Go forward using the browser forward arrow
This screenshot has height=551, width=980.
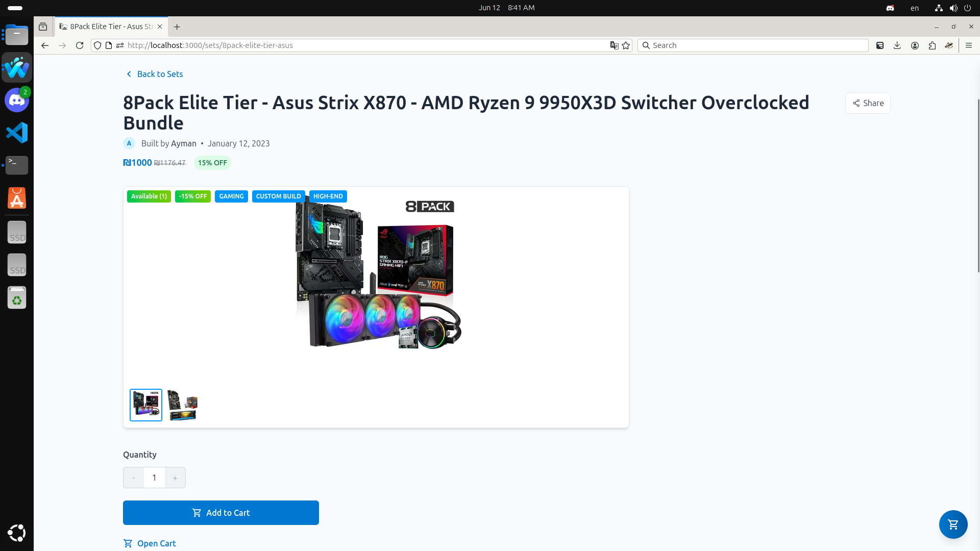[62, 45]
